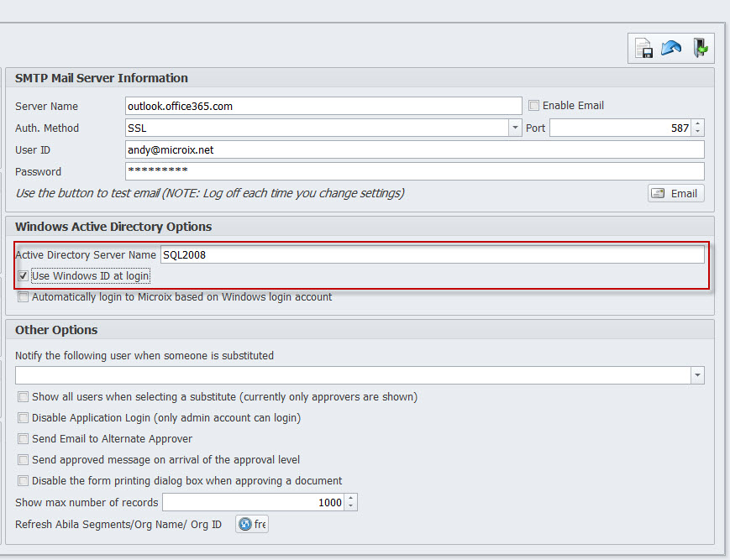Decrease max number of records with down arrow
The image size is (730, 560).
coord(351,506)
